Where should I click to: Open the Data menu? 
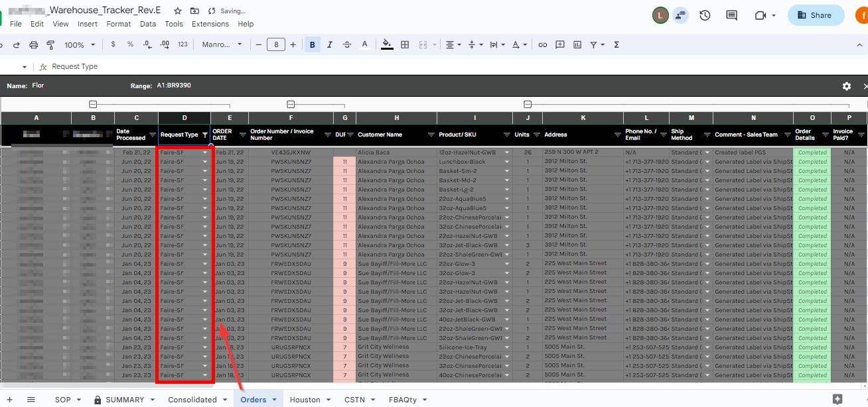pos(148,24)
